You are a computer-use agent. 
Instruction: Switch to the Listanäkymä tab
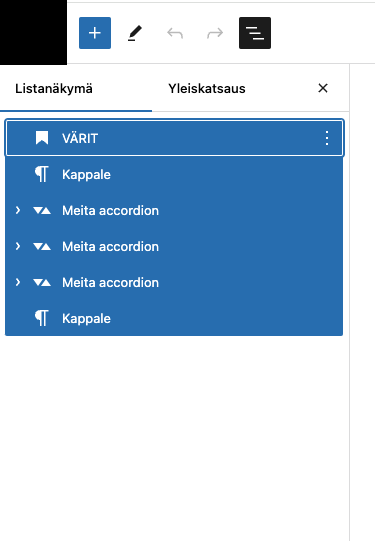54,89
